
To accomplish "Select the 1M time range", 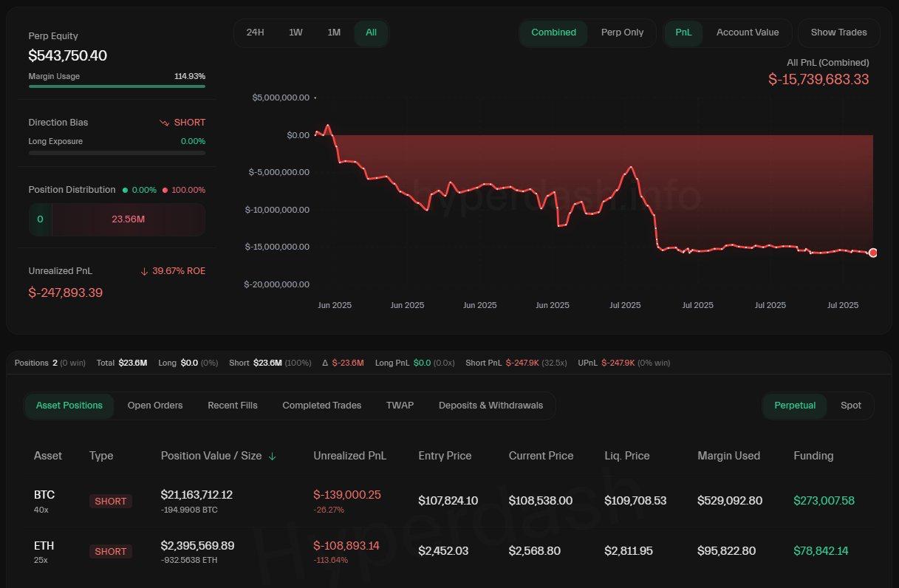I will point(334,33).
